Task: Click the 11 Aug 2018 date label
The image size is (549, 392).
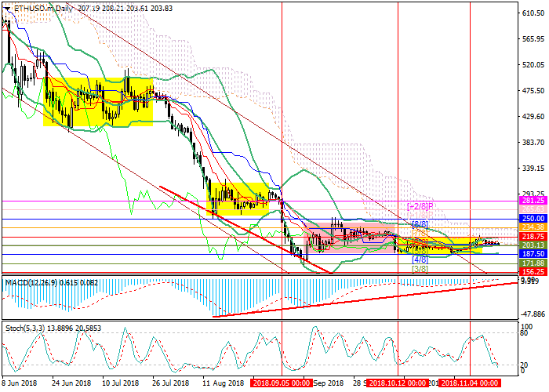Action: [224, 383]
